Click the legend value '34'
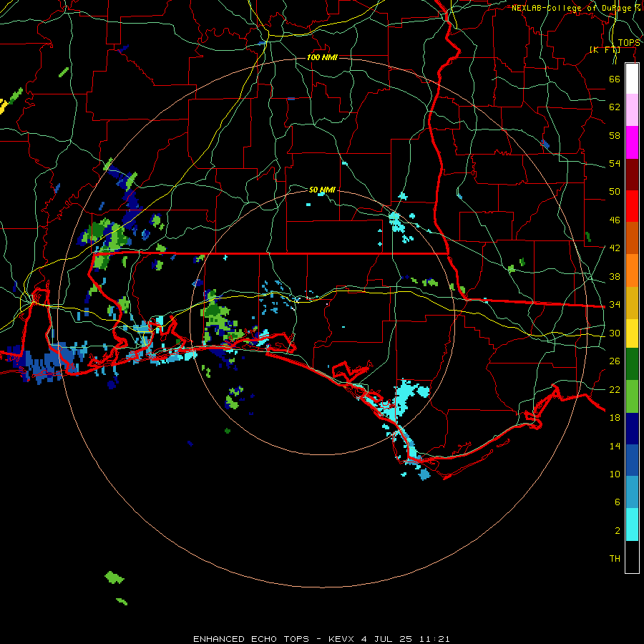This screenshot has width=644, height=644. (615, 305)
